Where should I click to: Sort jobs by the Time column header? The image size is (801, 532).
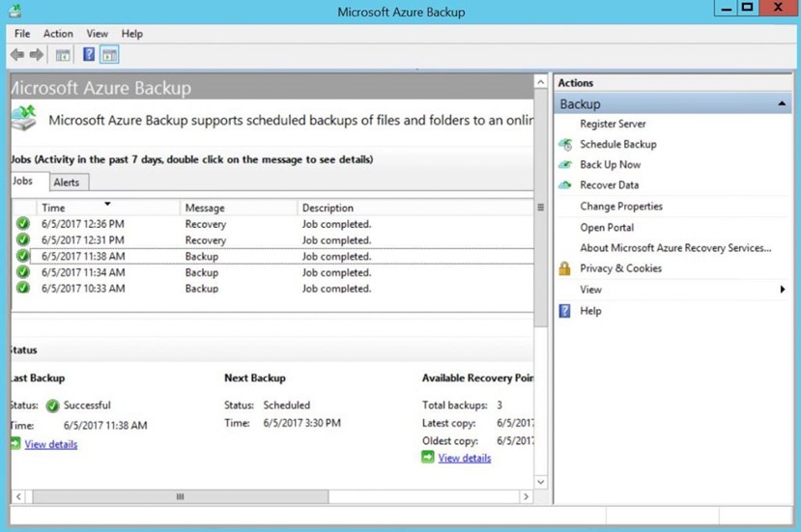point(108,208)
